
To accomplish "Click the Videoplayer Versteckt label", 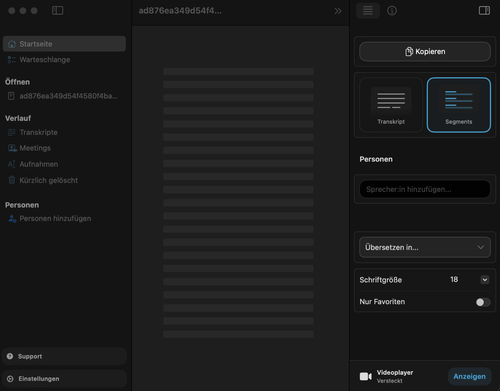I will pyautogui.click(x=395, y=376).
